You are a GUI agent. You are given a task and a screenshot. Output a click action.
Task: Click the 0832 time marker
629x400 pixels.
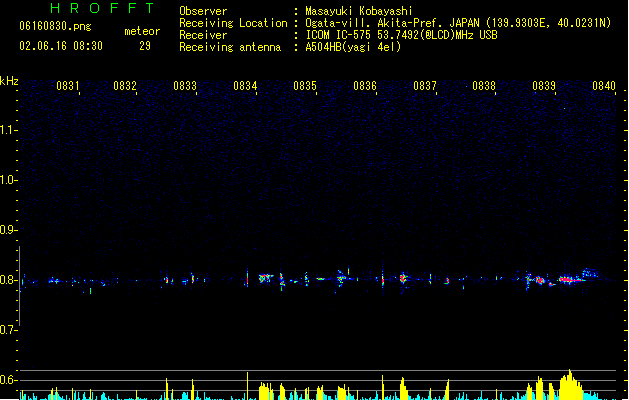click(x=125, y=86)
